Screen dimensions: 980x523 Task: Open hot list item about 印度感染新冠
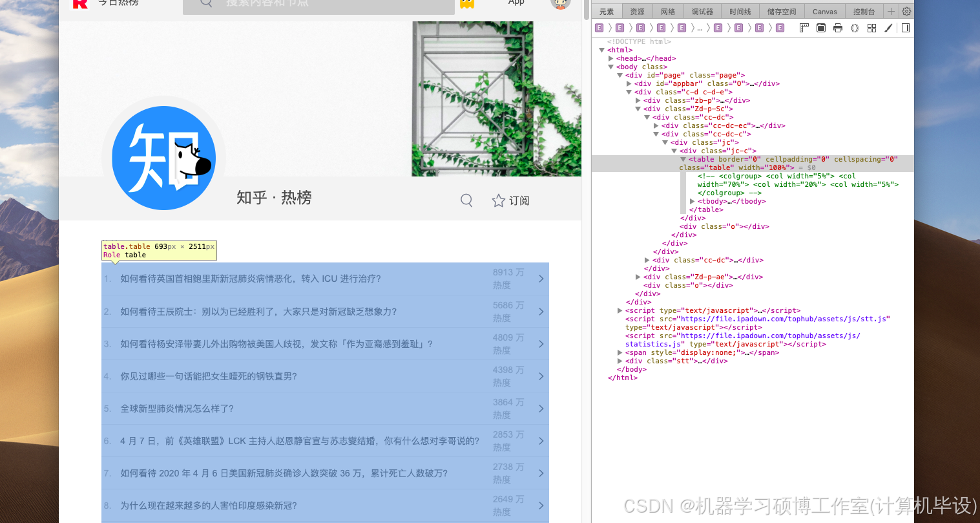[209, 505]
